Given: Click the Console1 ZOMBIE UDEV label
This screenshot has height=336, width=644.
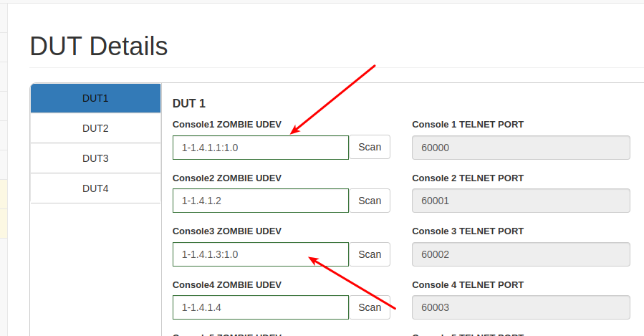Looking at the screenshot, I should coord(226,125).
